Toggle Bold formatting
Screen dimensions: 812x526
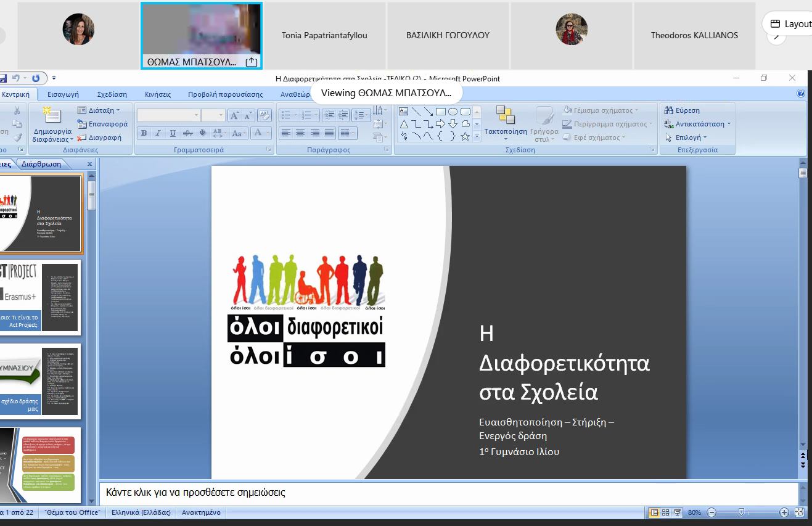(144, 133)
